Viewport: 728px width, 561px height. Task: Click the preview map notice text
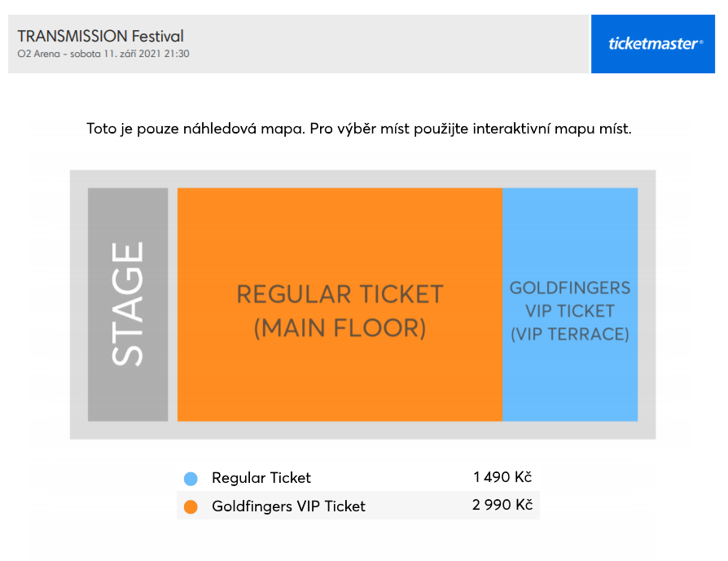(x=359, y=129)
